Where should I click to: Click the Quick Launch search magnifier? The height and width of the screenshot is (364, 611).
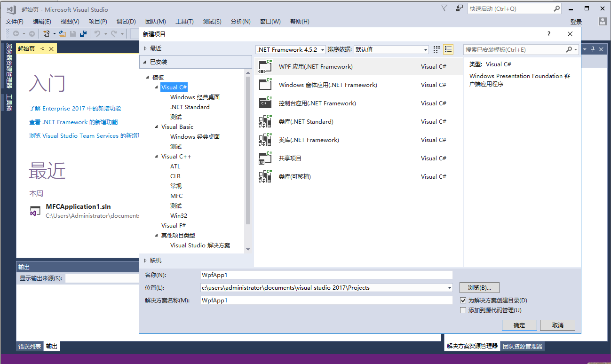click(x=557, y=8)
